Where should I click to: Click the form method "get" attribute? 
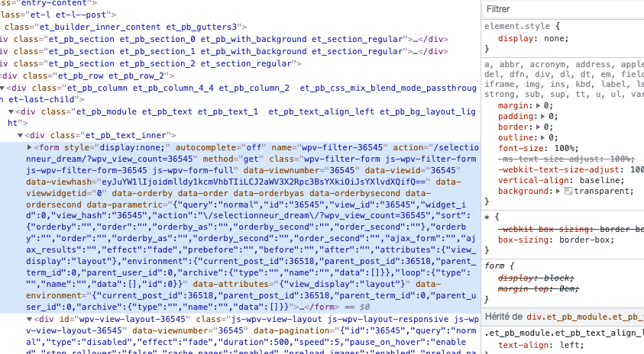click(x=233, y=159)
